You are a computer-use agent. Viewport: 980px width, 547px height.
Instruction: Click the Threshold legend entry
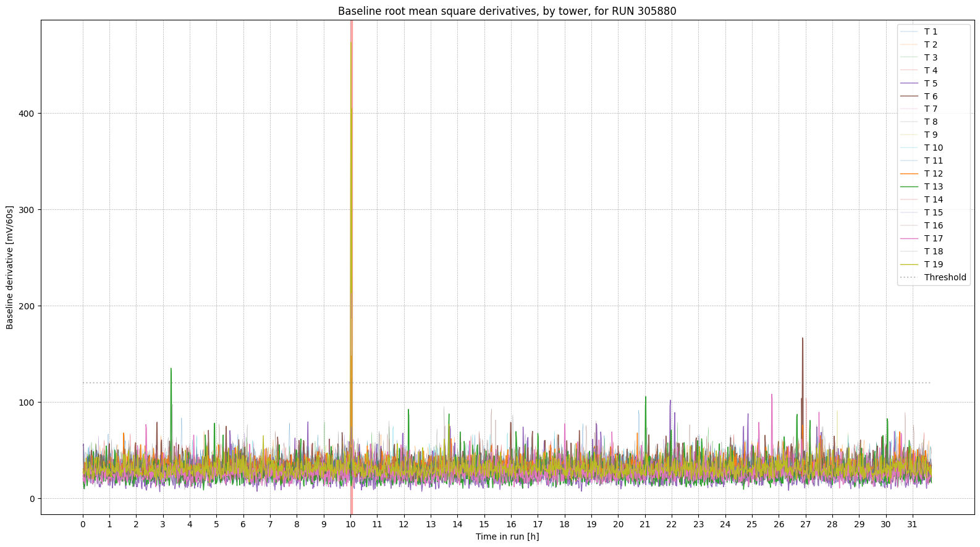tap(944, 277)
